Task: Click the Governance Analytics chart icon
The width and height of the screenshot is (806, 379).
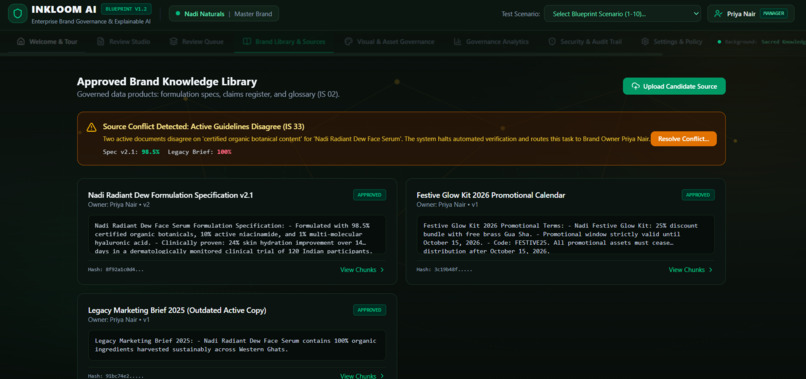Action: (457, 42)
